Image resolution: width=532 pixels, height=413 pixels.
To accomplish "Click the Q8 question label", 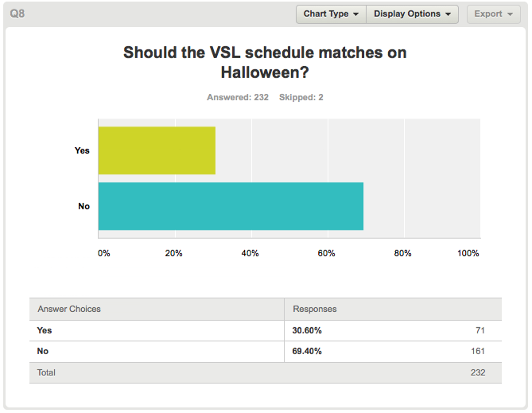I will [17, 14].
